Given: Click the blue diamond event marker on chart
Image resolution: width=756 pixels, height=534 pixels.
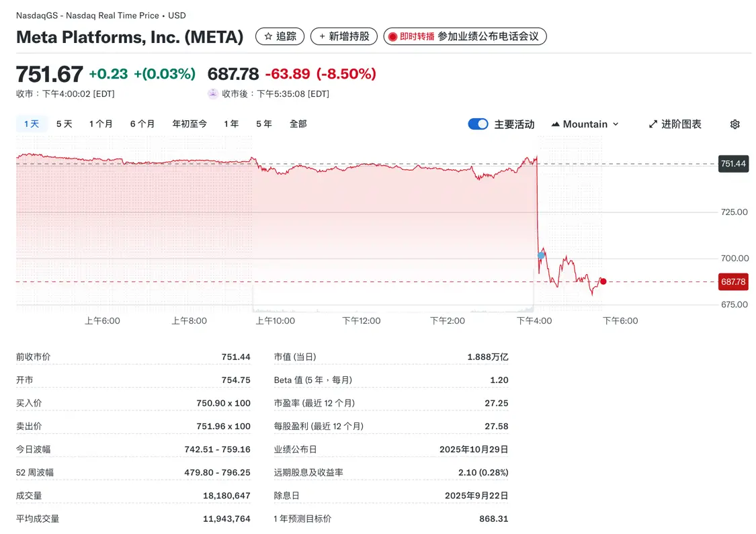Looking at the screenshot, I should pos(540,255).
